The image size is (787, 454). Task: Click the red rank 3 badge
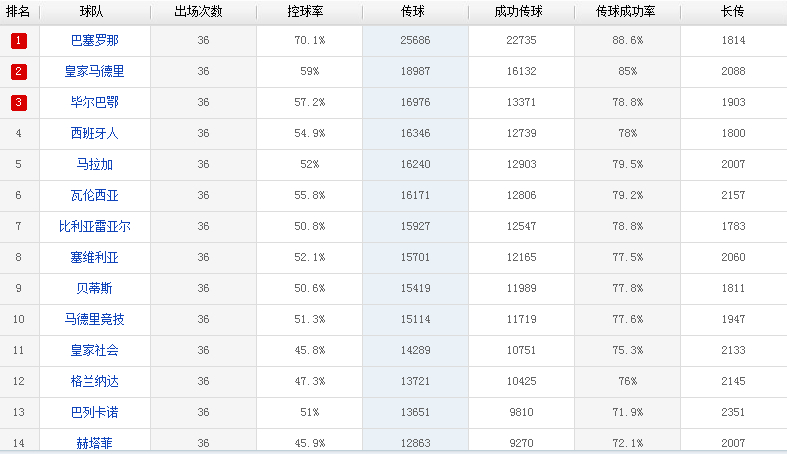click(x=19, y=103)
